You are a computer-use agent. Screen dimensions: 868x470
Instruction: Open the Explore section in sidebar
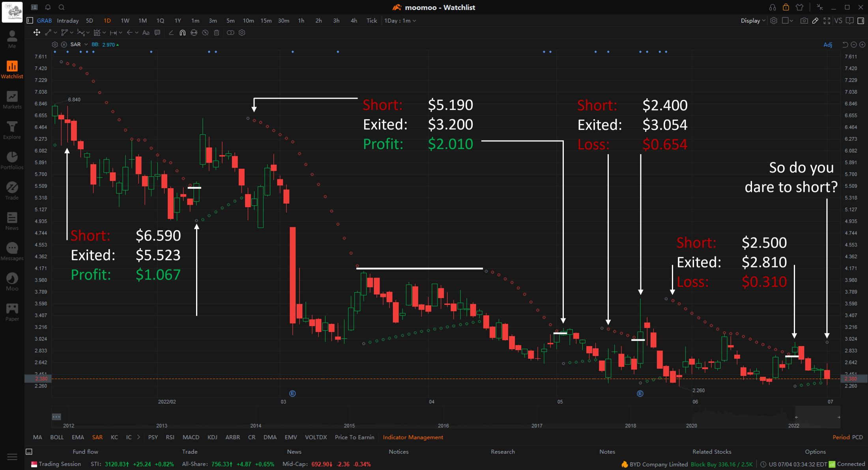(12, 131)
